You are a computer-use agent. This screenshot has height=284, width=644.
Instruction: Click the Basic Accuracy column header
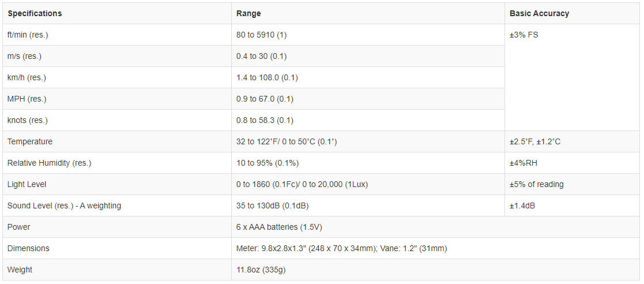click(539, 13)
